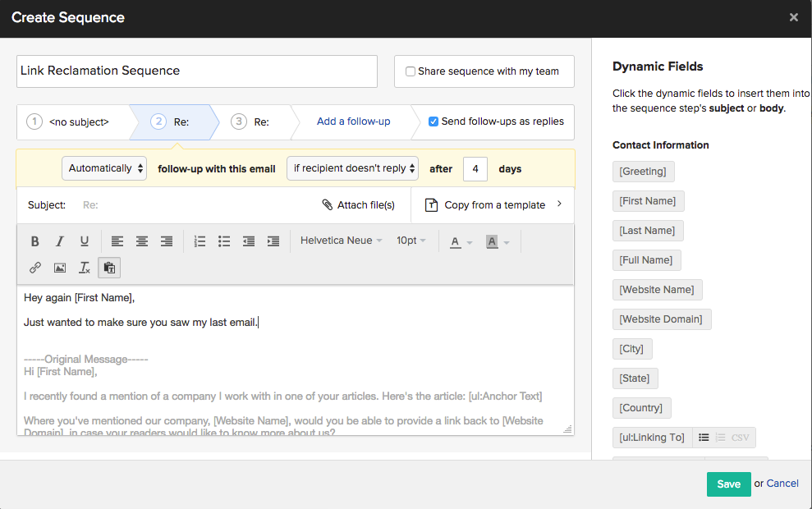The width and height of the screenshot is (812, 509).
Task: Insert a numbered list
Action: (x=200, y=241)
